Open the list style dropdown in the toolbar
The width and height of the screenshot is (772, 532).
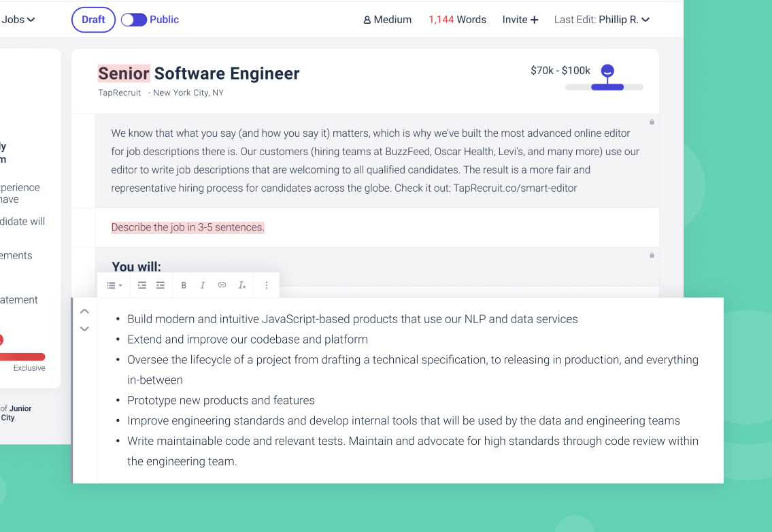114,285
